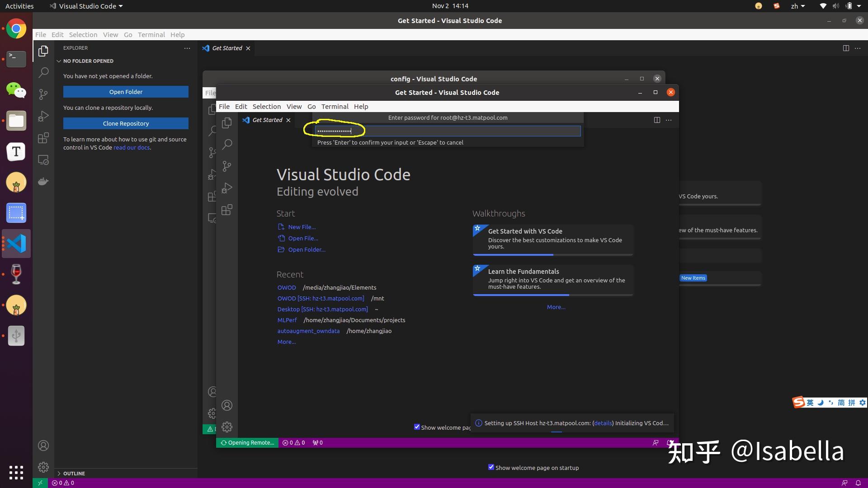Click New File... link
Screen dimensions: 868x488
click(x=302, y=227)
